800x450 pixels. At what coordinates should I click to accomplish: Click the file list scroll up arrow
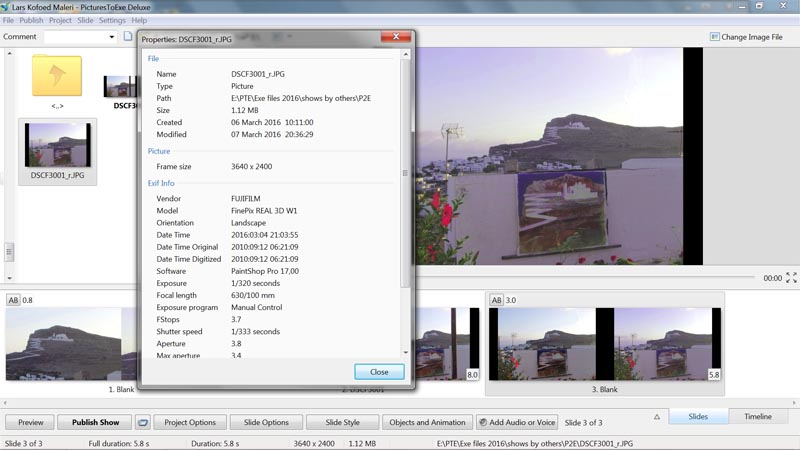click(9, 53)
